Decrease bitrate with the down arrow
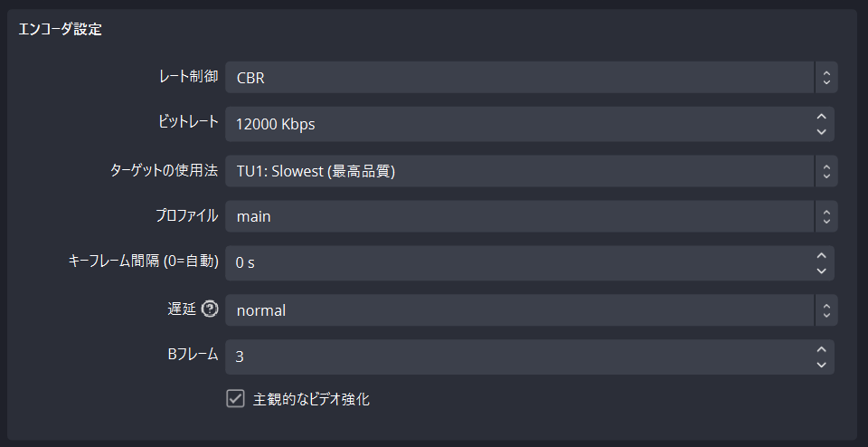This screenshot has height=447, width=868. [x=822, y=132]
